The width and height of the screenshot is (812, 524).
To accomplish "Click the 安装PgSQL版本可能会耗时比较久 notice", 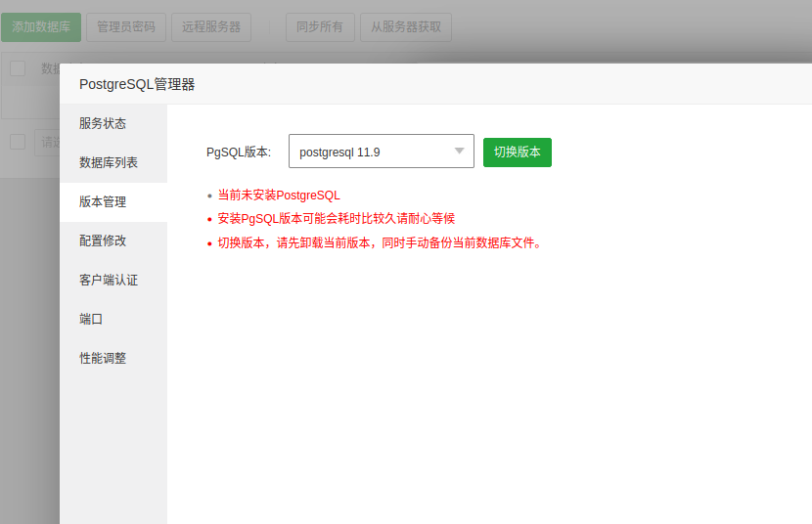I will [x=337, y=219].
